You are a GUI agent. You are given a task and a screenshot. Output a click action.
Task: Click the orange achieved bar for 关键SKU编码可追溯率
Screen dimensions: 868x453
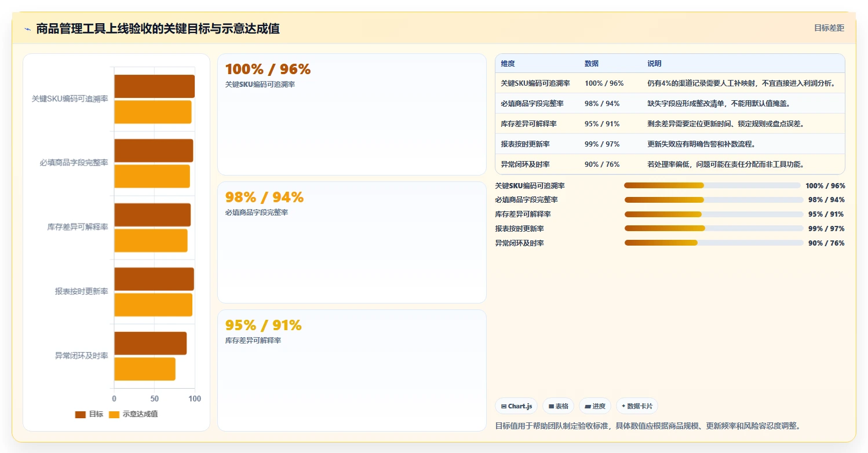coord(152,112)
